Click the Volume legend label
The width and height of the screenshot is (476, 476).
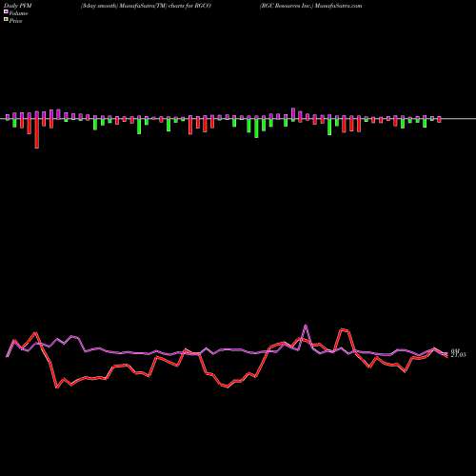click(18, 13)
